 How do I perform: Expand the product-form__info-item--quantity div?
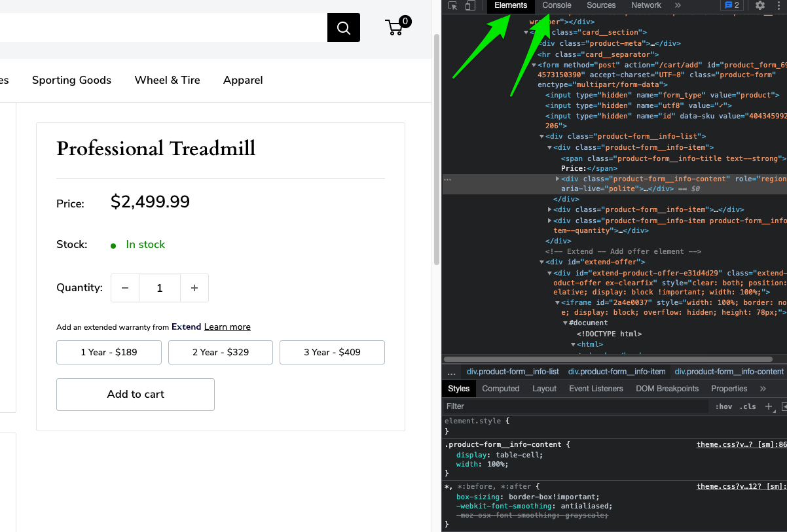549,221
